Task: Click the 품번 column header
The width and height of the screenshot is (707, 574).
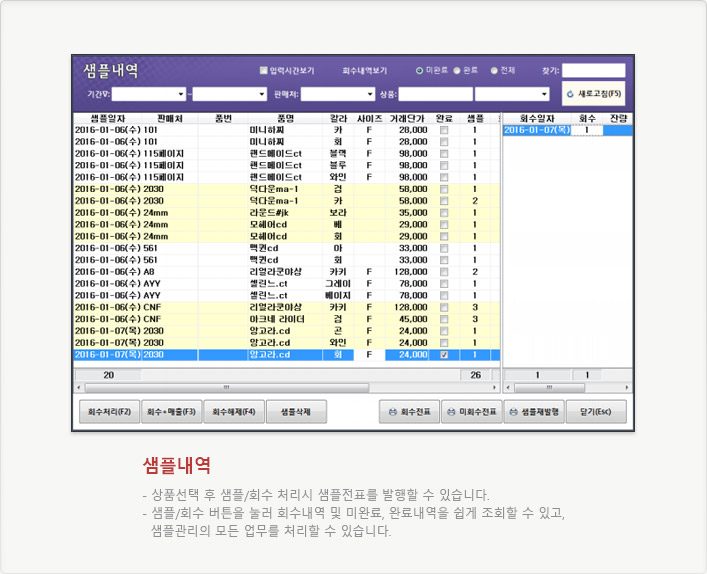Action: (223, 119)
